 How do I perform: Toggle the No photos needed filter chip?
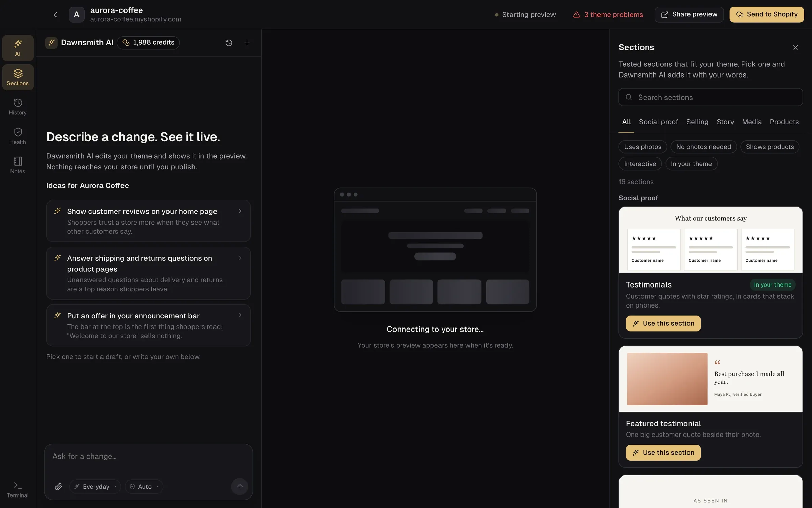click(703, 147)
